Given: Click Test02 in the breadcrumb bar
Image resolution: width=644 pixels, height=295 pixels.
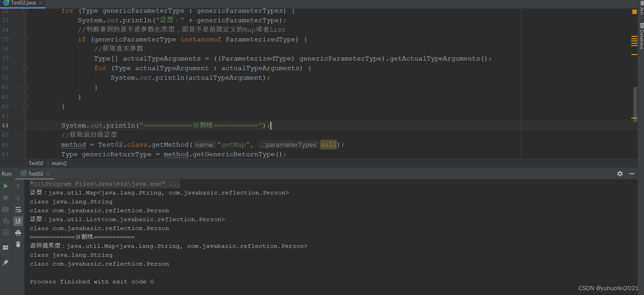Looking at the screenshot, I should point(36,163).
